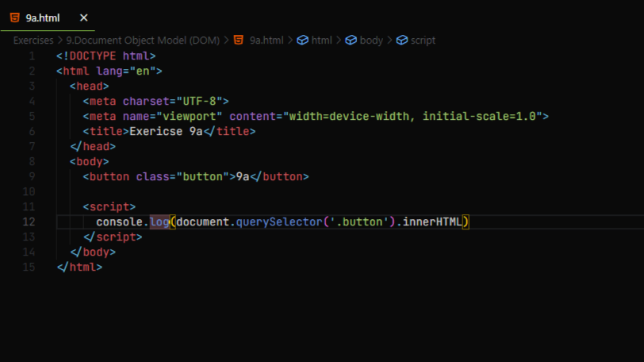Click the closing html tag on line 15
Screen dimensions: 644x362
click(79, 267)
